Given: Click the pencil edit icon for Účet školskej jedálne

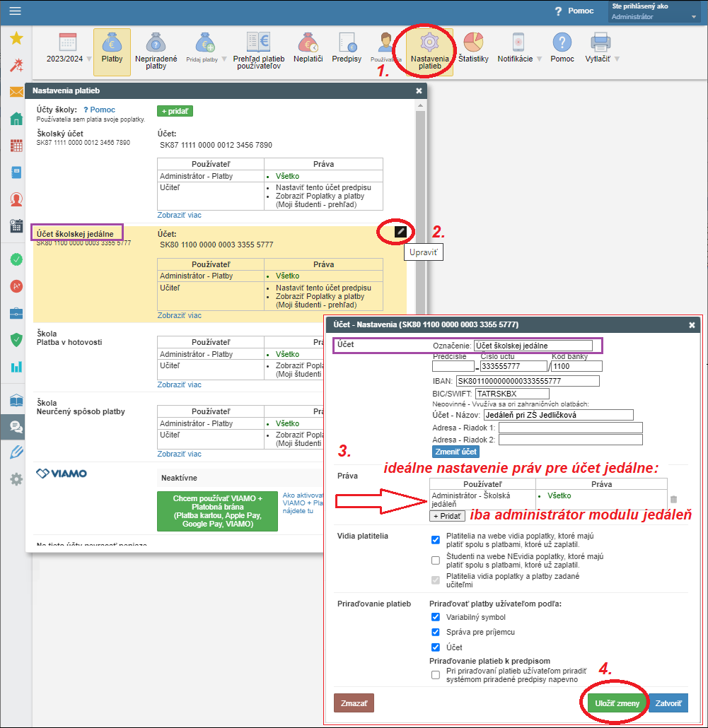Looking at the screenshot, I should coord(400,230).
